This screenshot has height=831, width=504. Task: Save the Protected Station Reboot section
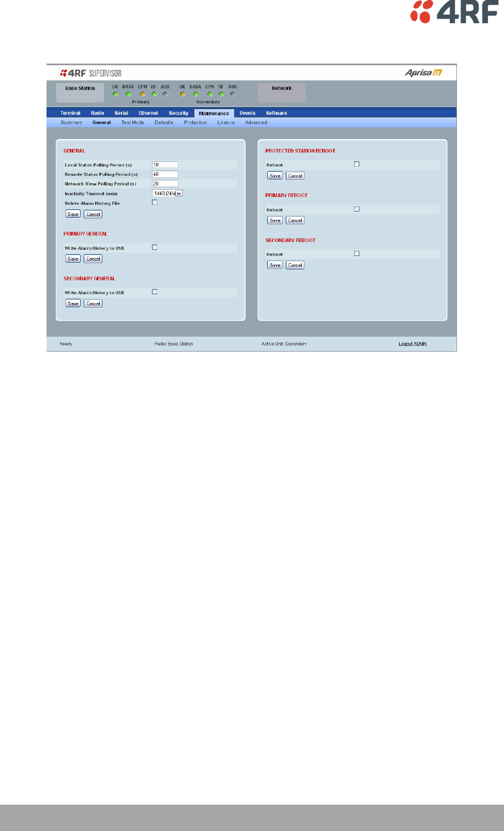pos(275,176)
